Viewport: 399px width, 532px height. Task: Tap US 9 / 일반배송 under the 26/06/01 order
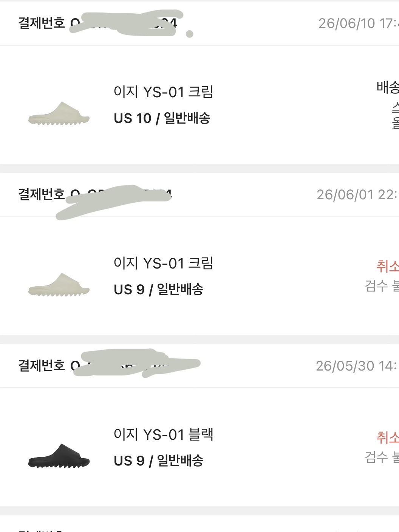pyautogui.click(x=159, y=290)
